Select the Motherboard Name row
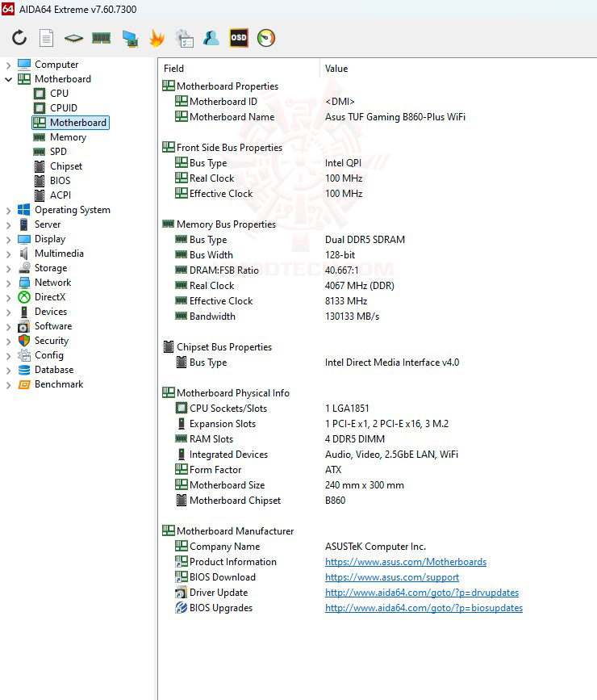597x700 pixels. click(x=378, y=117)
